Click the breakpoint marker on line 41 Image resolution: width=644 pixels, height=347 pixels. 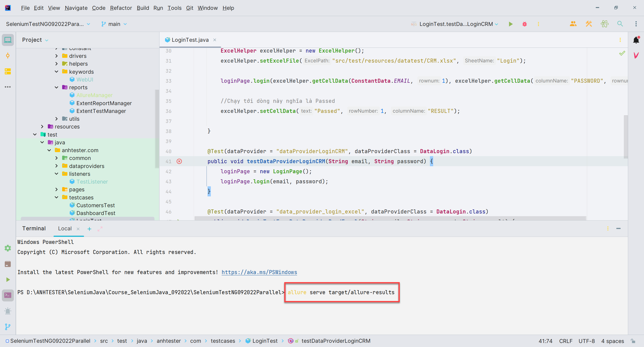(179, 161)
